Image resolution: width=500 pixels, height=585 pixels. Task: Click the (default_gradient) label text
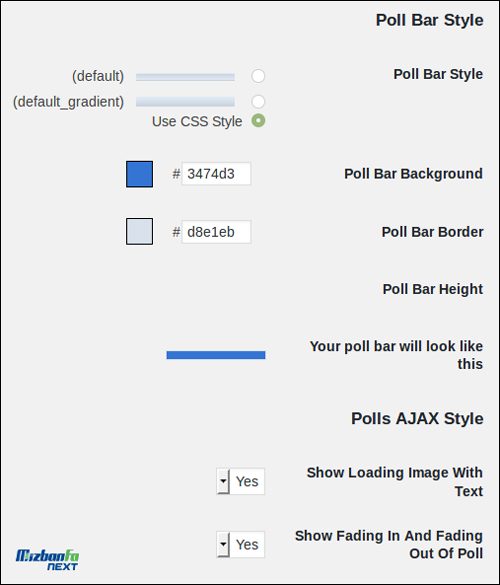pyautogui.click(x=68, y=101)
